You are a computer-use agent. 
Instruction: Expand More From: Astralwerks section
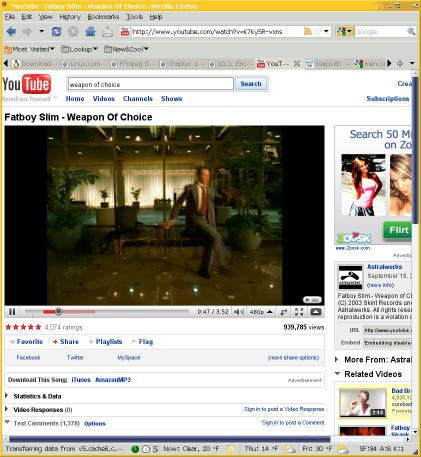click(337, 359)
